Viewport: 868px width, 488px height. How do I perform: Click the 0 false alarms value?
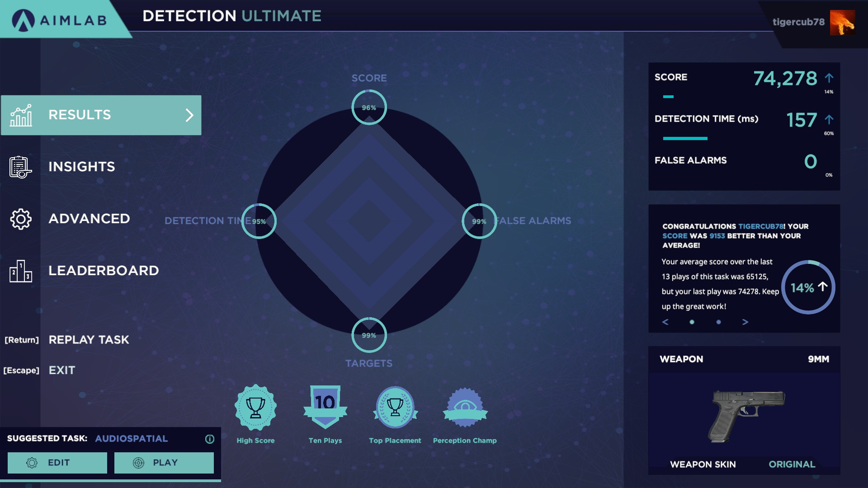811,162
